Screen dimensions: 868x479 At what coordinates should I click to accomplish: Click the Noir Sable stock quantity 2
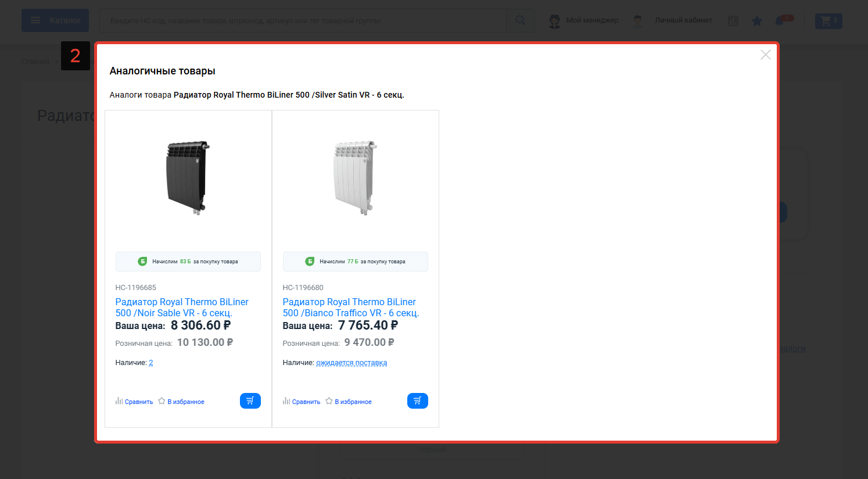coord(151,363)
